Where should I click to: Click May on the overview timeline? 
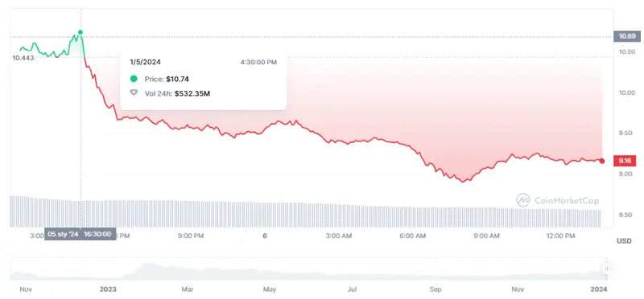coord(269,289)
